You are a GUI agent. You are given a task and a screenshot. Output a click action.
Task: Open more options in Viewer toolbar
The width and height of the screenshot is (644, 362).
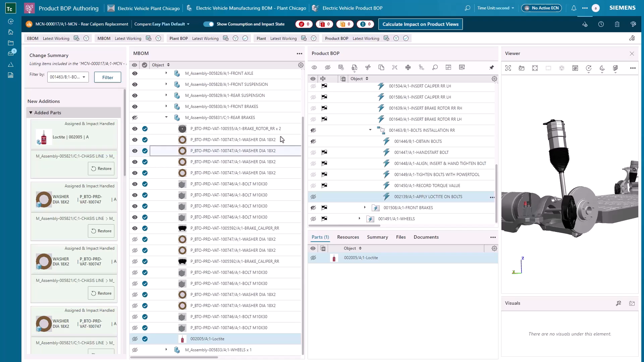coord(633,68)
